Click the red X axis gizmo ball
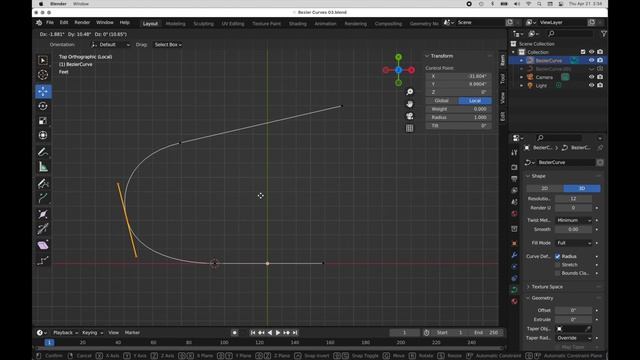 [411, 70]
